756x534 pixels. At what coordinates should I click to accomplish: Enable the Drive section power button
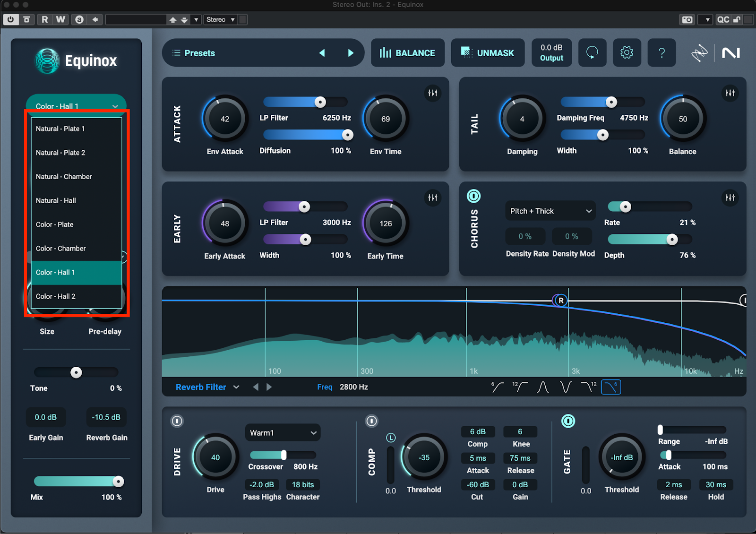[x=177, y=421]
